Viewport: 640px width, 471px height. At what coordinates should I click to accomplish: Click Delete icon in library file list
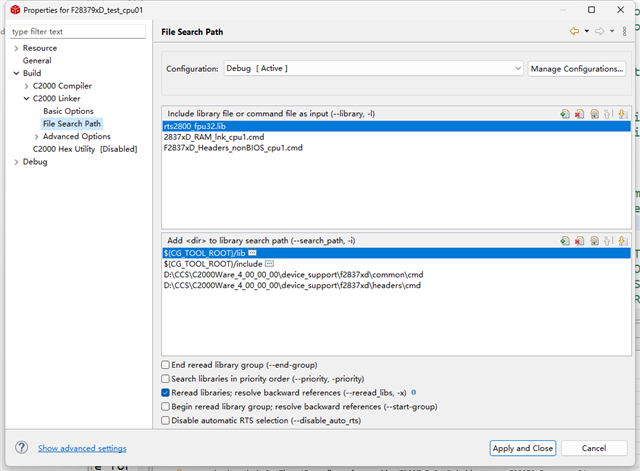click(580, 115)
